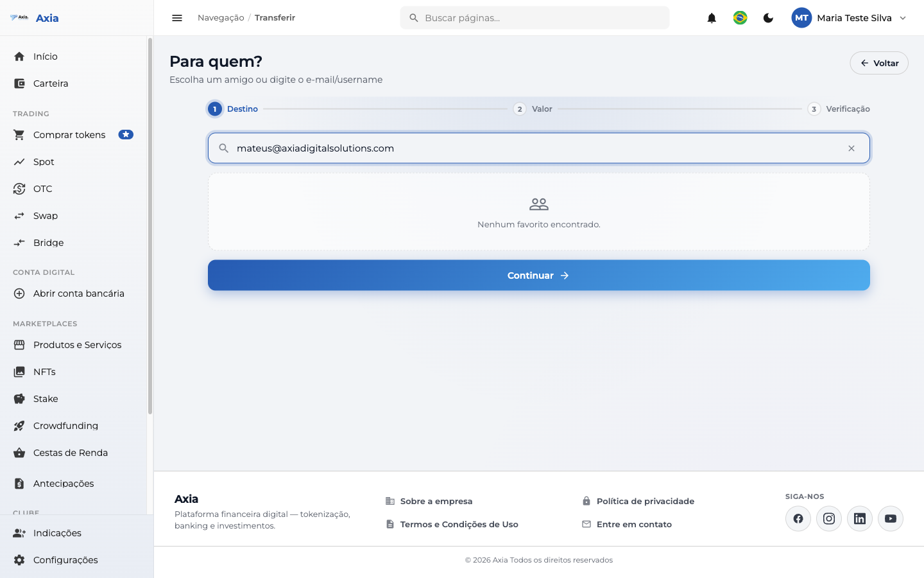Open Entre em contato footer link
924x578 pixels.
click(x=627, y=524)
